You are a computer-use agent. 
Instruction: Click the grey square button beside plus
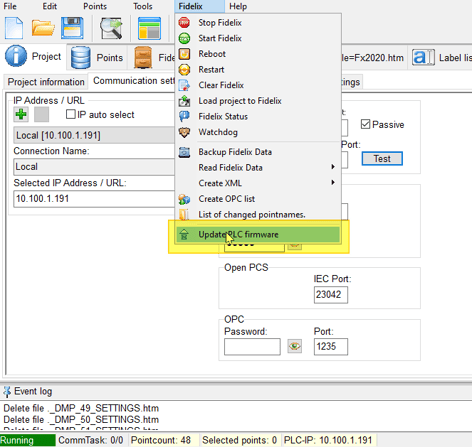coord(41,115)
